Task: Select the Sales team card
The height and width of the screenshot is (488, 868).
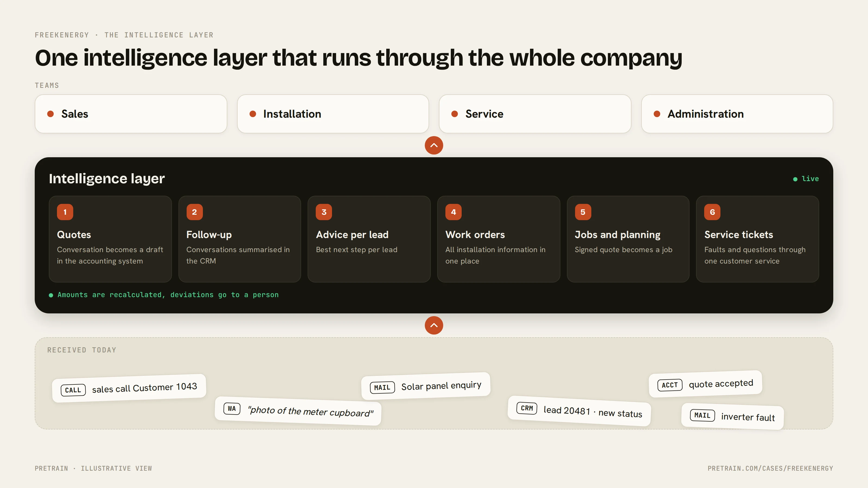Action: click(x=131, y=114)
